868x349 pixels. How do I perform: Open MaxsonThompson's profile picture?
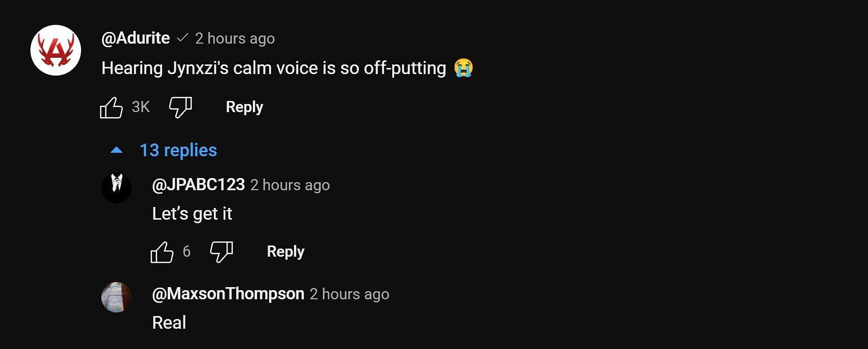point(117,297)
